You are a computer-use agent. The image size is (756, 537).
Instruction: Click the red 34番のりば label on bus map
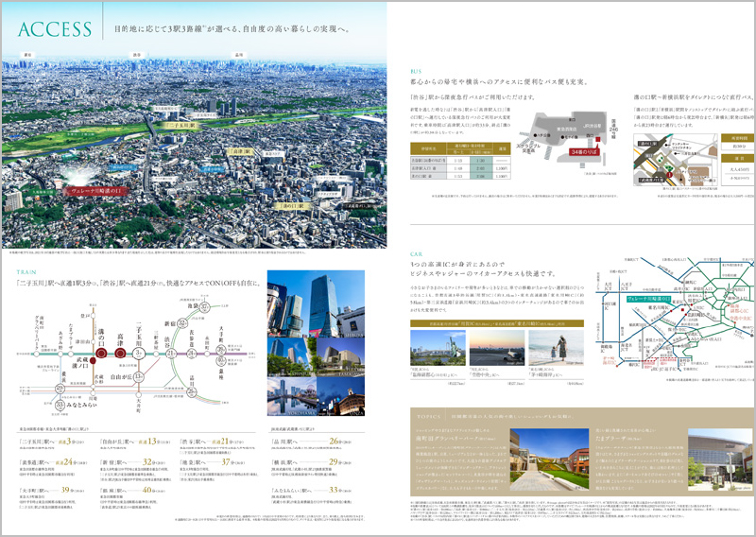pyautogui.click(x=584, y=152)
